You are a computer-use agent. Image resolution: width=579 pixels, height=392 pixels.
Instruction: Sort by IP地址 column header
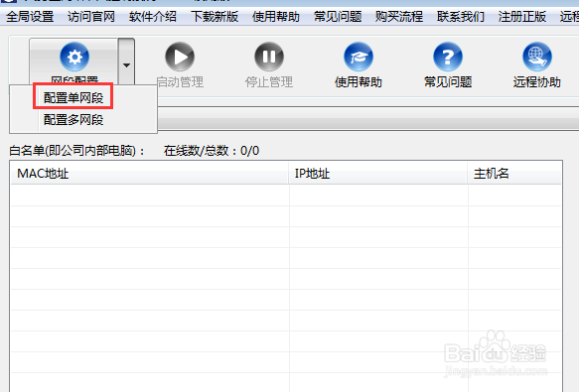378,173
